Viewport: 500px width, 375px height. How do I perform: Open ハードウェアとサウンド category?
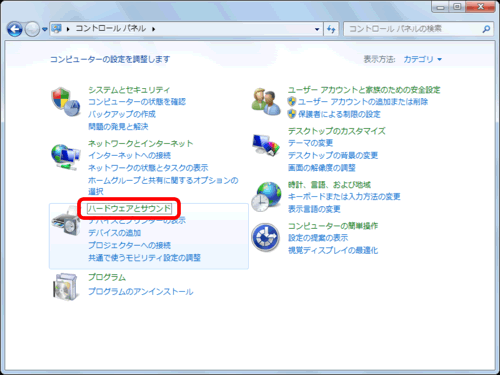(x=129, y=209)
